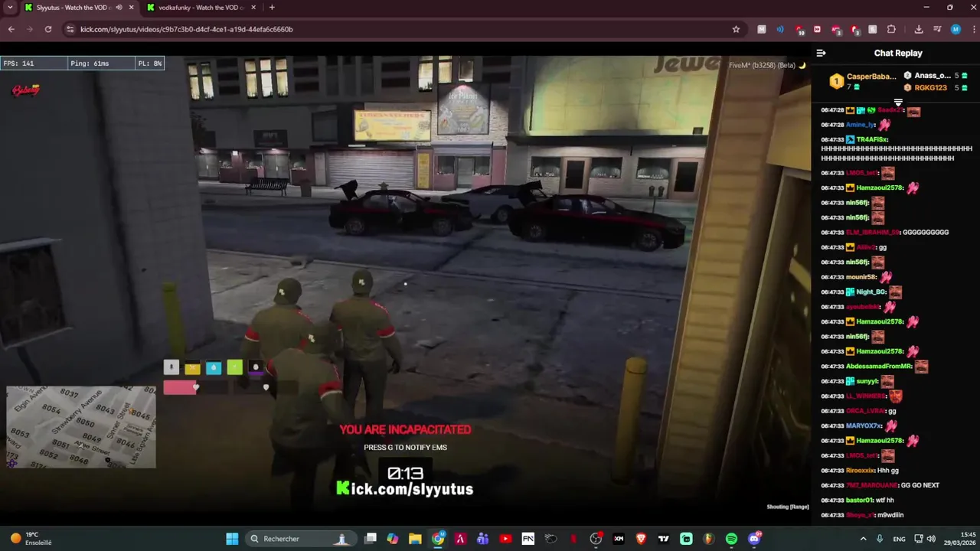
Task: Open the weather widget showing 19°C
Action: pyautogui.click(x=31, y=539)
